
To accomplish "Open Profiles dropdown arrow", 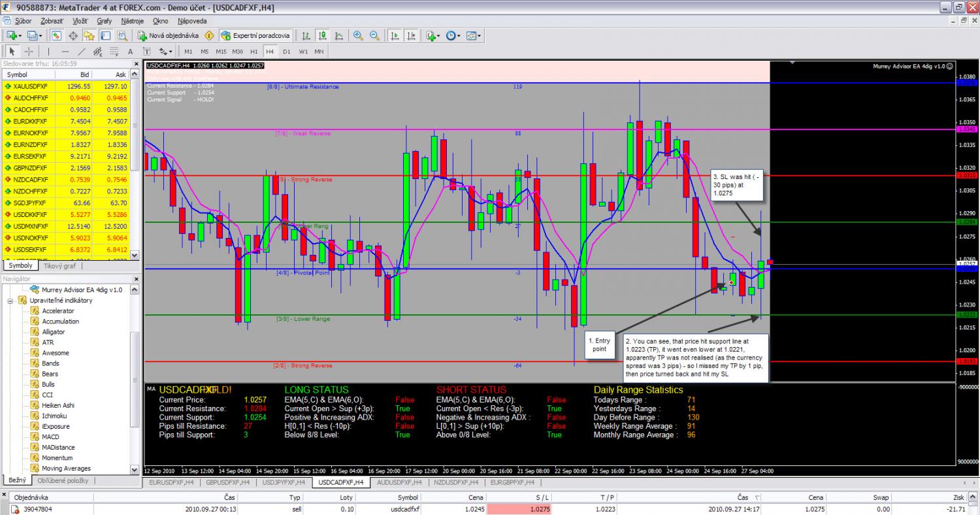I will click(x=40, y=35).
